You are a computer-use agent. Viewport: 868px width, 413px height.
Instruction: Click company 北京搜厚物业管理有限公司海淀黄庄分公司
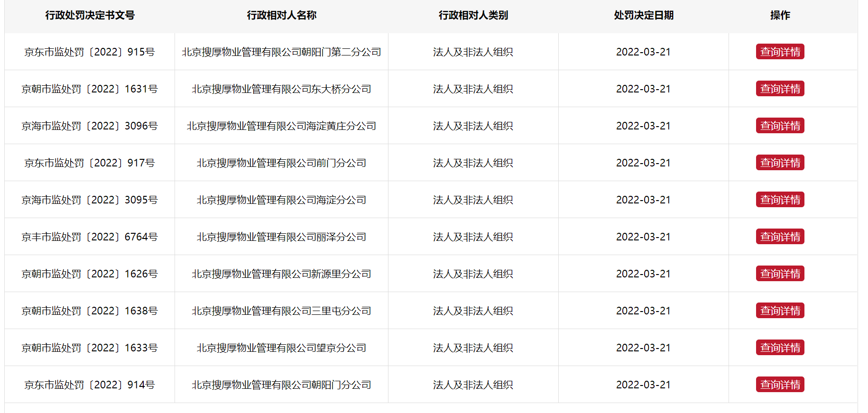tap(281, 126)
